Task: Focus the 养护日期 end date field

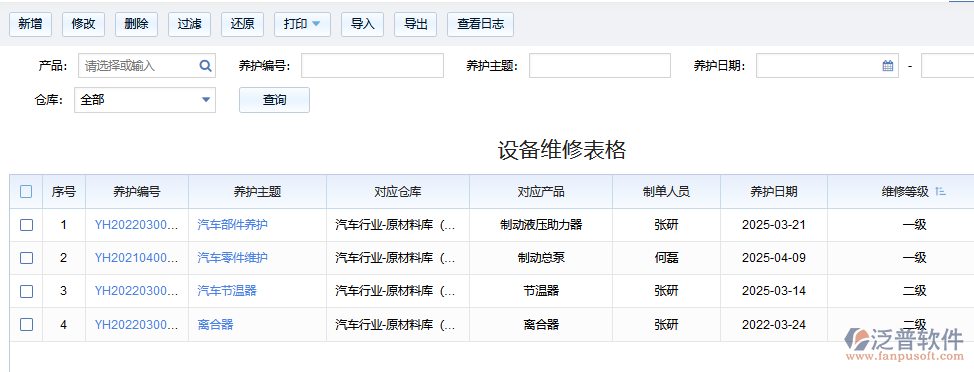Action: point(947,66)
